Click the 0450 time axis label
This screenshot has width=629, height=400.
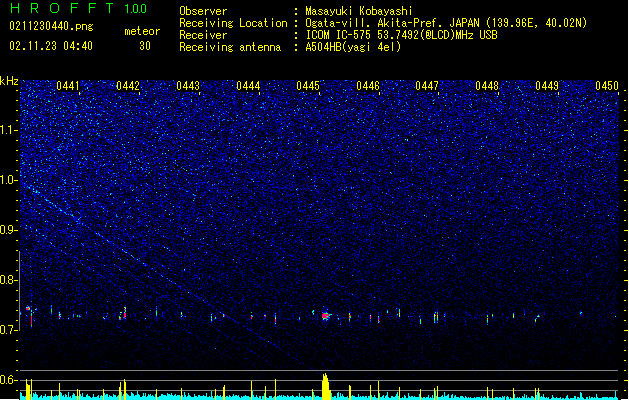(x=607, y=86)
